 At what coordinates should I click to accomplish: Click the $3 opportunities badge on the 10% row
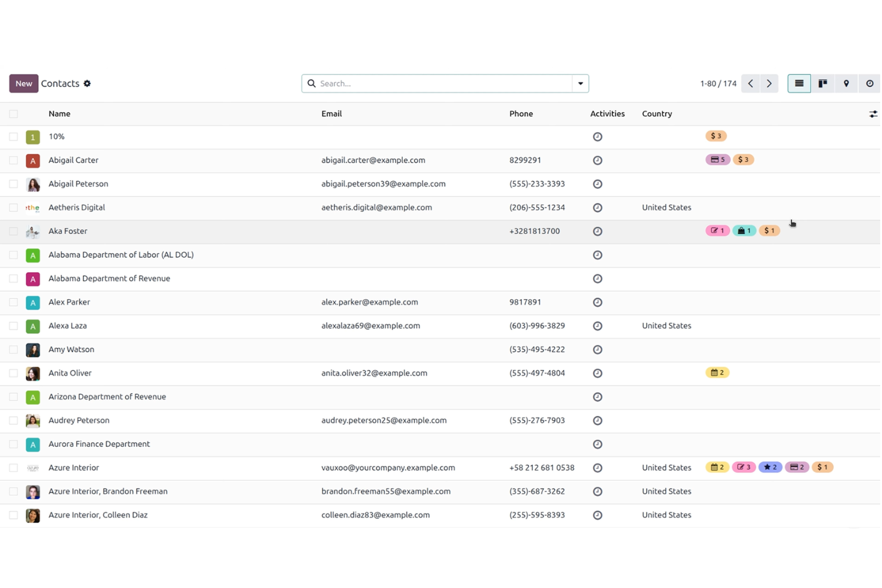716,136
